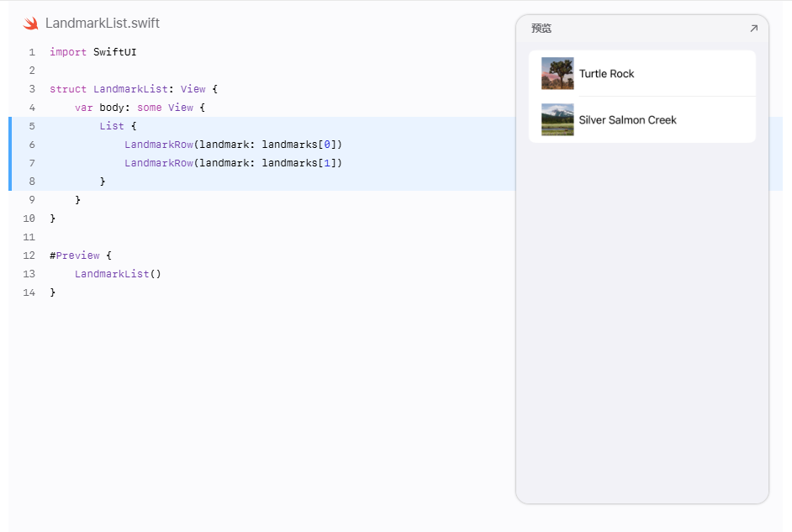The width and height of the screenshot is (792, 532).
Task: Click LandmarkRow call with landmarks[1]
Action: tap(234, 163)
